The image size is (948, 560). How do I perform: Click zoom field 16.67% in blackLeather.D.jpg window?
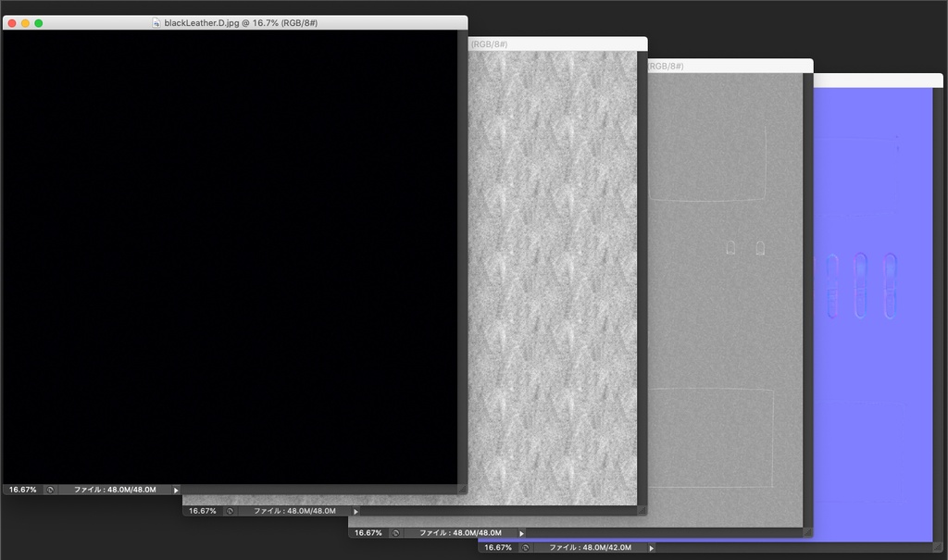[23, 490]
